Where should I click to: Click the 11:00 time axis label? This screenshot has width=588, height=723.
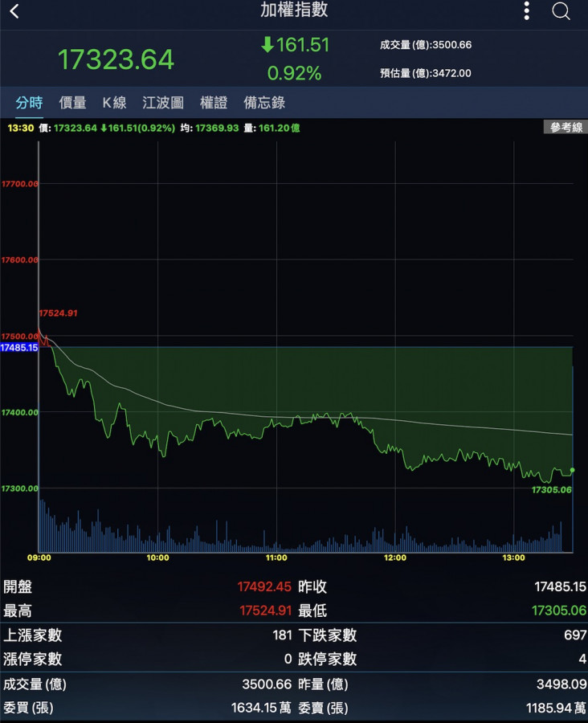point(276,558)
